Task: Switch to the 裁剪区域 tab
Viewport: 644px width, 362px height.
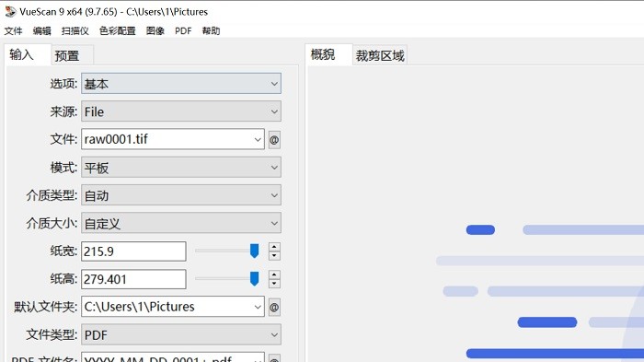Action: pyautogui.click(x=380, y=55)
